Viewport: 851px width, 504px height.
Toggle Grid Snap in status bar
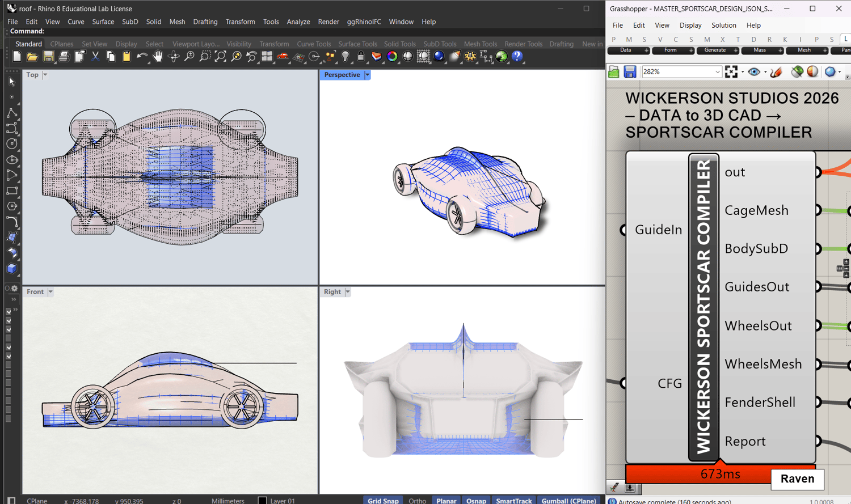pos(383,501)
